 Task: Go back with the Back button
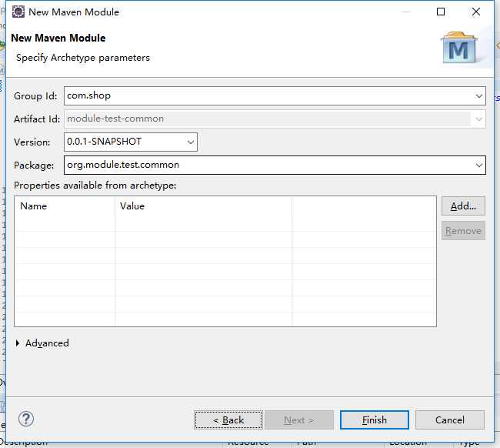pos(228,420)
